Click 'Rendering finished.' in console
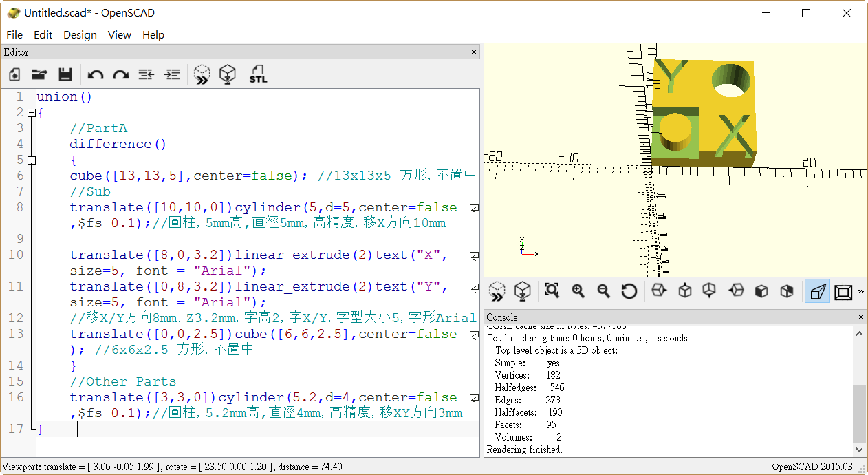Screen dimensions: 868x475 pyautogui.click(x=524, y=450)
